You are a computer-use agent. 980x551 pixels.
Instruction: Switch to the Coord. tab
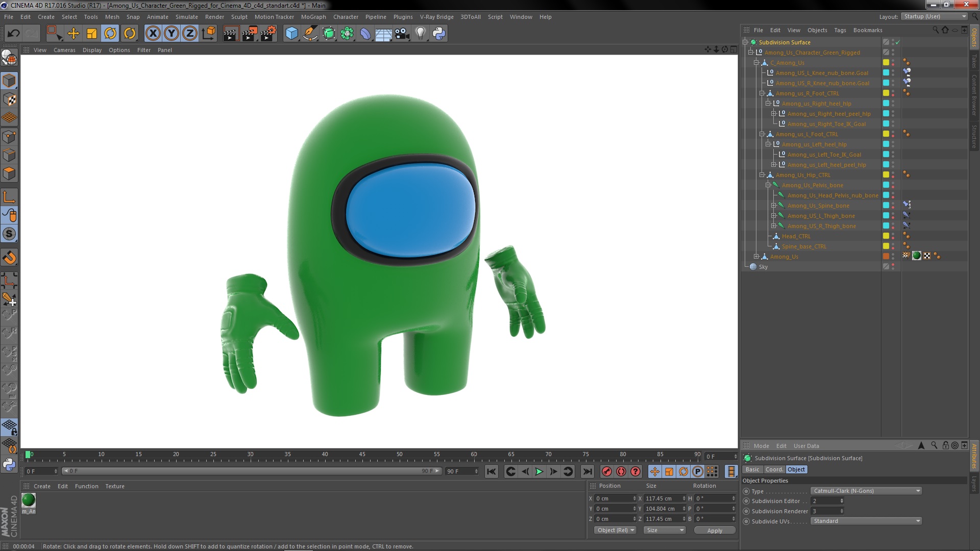(774, 469)
